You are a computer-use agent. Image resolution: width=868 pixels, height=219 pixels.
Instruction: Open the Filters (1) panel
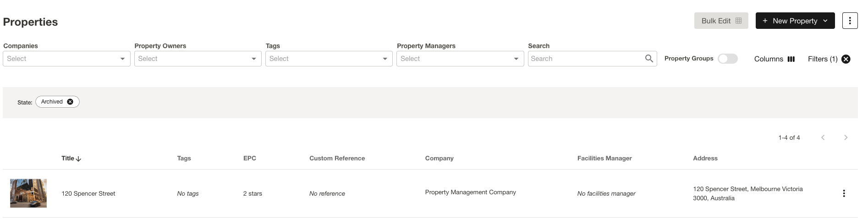822,59
